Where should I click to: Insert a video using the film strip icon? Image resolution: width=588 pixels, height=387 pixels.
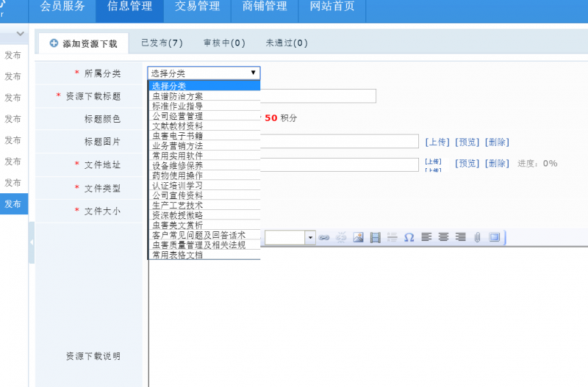pyautogui.click(x=375, y=237)
